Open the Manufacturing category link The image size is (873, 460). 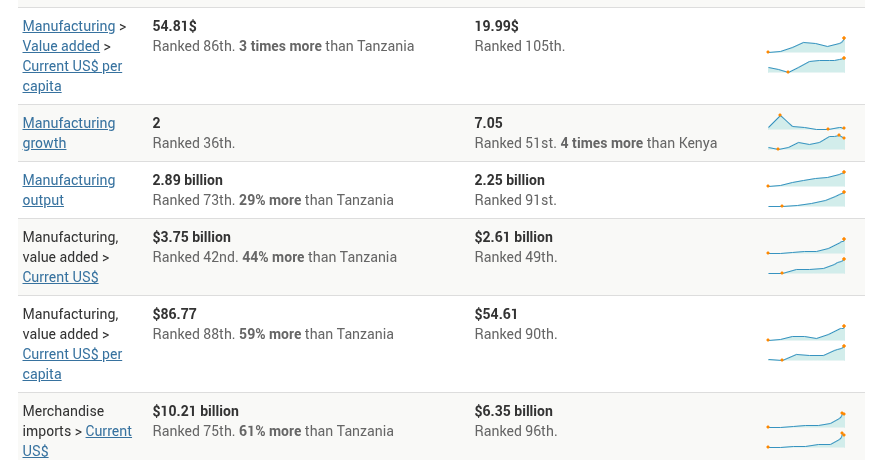click(68, 26)
